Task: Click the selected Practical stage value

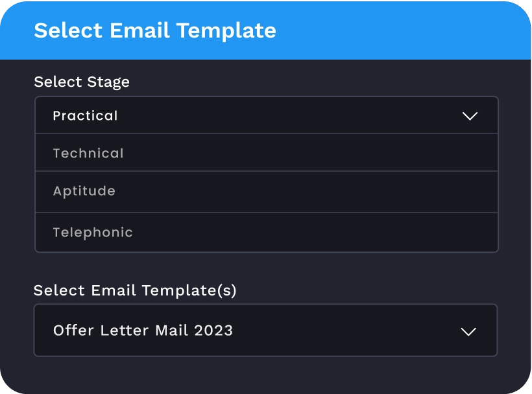Action: [x=85, y=116]
